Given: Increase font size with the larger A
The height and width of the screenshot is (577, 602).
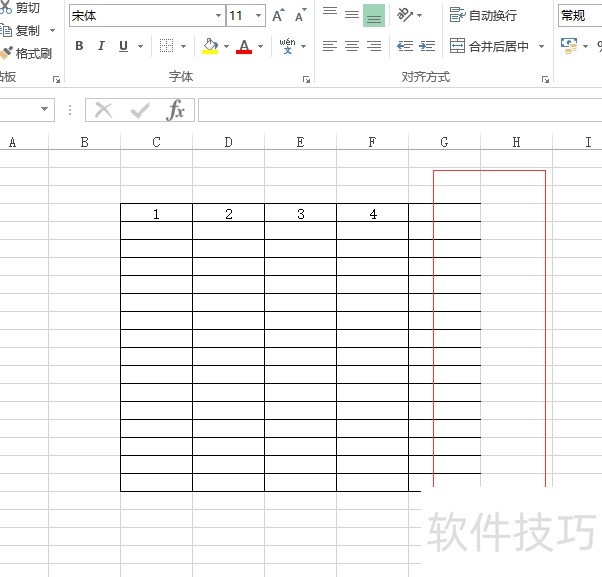Looking at the screenshot, I should (x=278, y=15).
